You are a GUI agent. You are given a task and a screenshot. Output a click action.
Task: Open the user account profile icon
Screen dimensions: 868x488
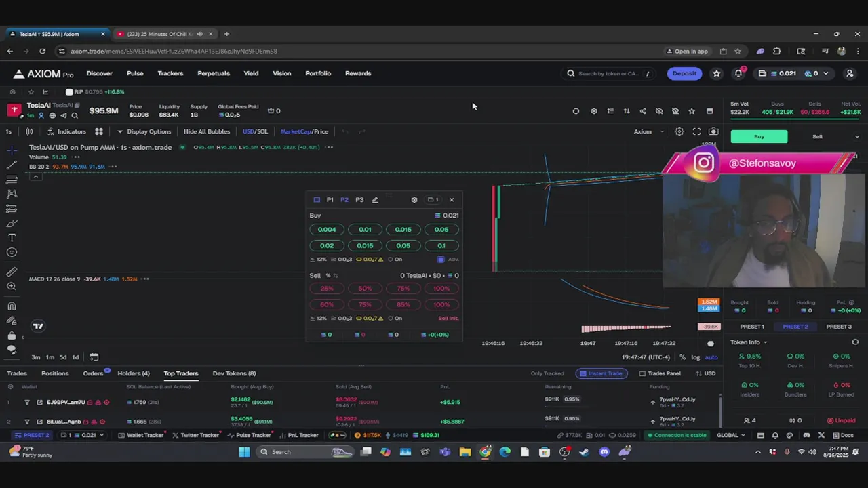click(x=850, y=73)
